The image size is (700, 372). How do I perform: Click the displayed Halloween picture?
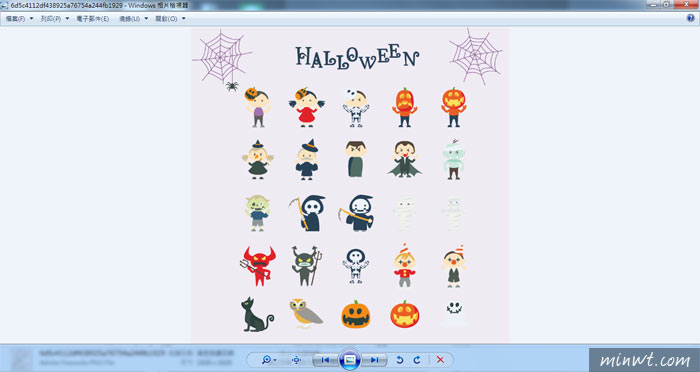(x=350, y=185)
